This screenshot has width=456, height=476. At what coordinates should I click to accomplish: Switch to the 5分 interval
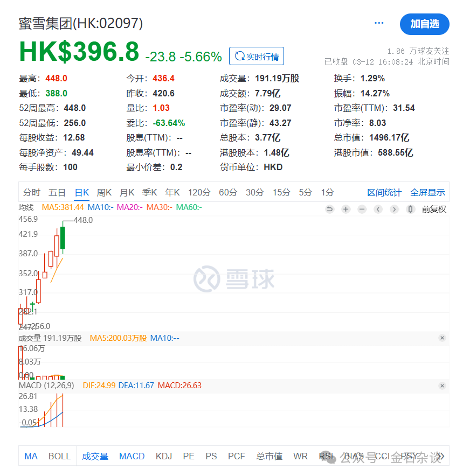coord(306,192)
